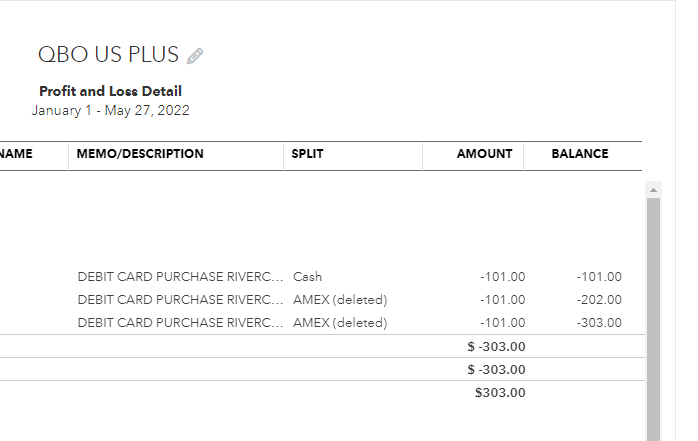Click the QBO US PLUS company title
Image resolution: width=698 pixels, height=441 pixels.
[108, 55]
